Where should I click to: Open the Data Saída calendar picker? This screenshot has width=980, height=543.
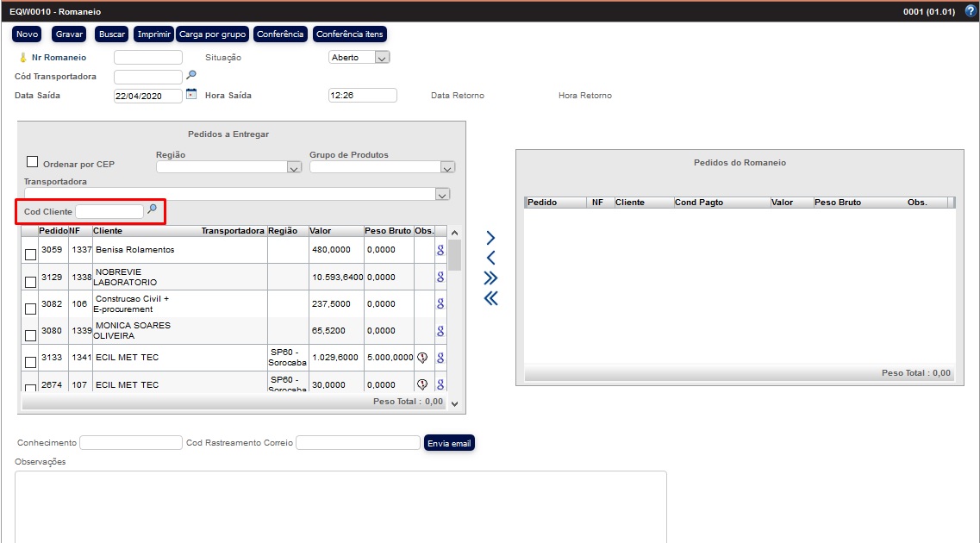(191, 94)
